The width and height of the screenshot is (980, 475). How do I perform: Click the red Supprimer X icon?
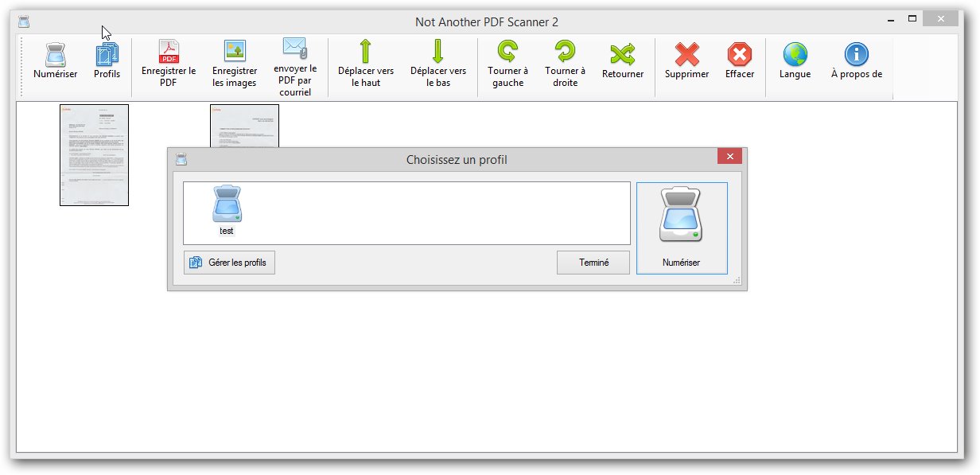tap(686, 55)
